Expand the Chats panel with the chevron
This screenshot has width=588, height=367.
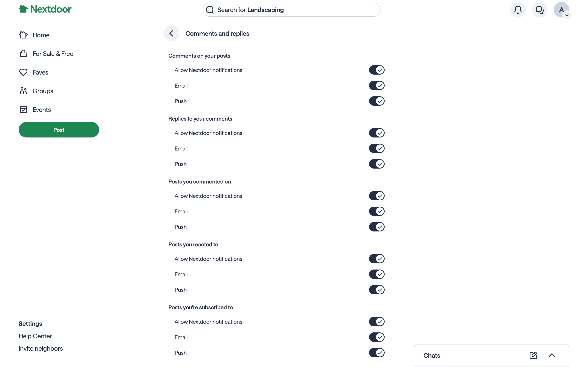[552, 355]
